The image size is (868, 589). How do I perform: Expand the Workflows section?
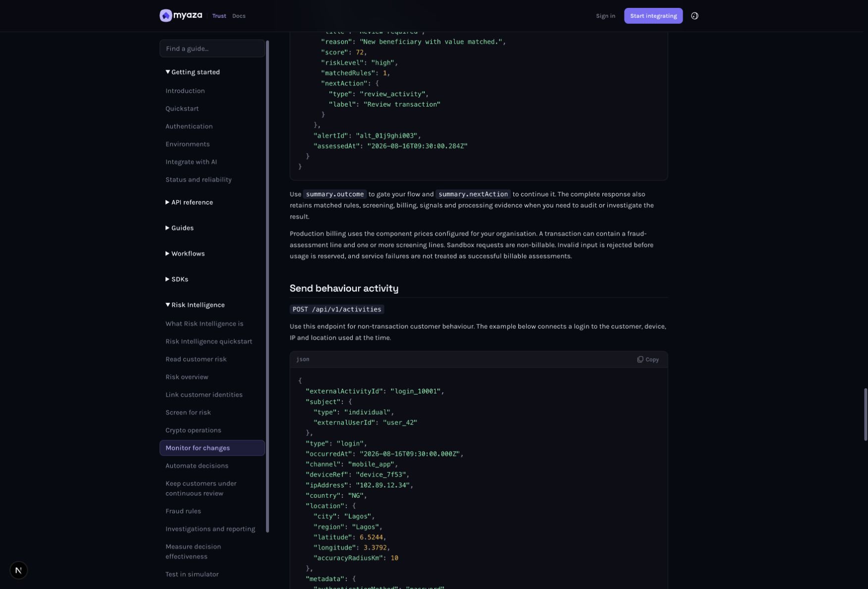(185, 254)
